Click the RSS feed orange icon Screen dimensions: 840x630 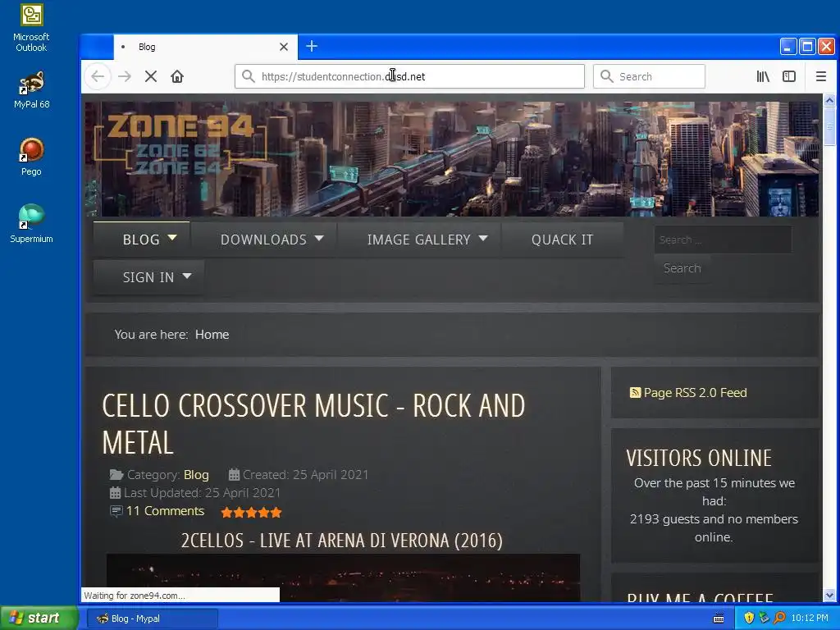pos(635,393)
